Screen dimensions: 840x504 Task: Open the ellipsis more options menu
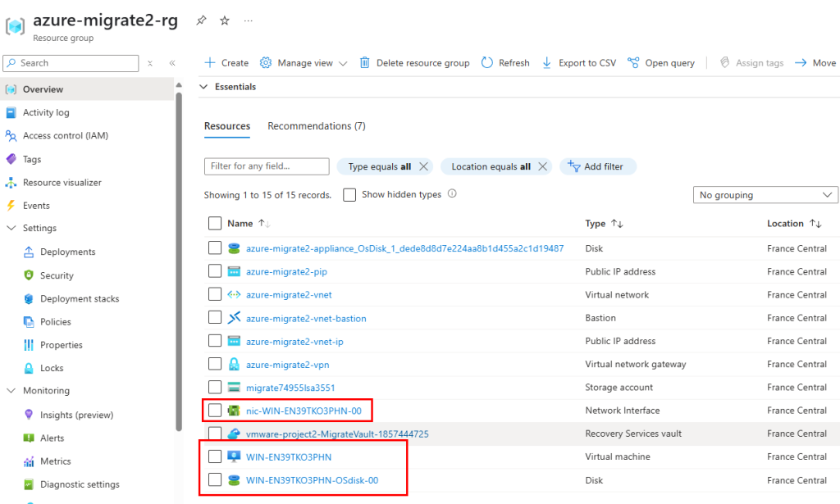[248, 20]
